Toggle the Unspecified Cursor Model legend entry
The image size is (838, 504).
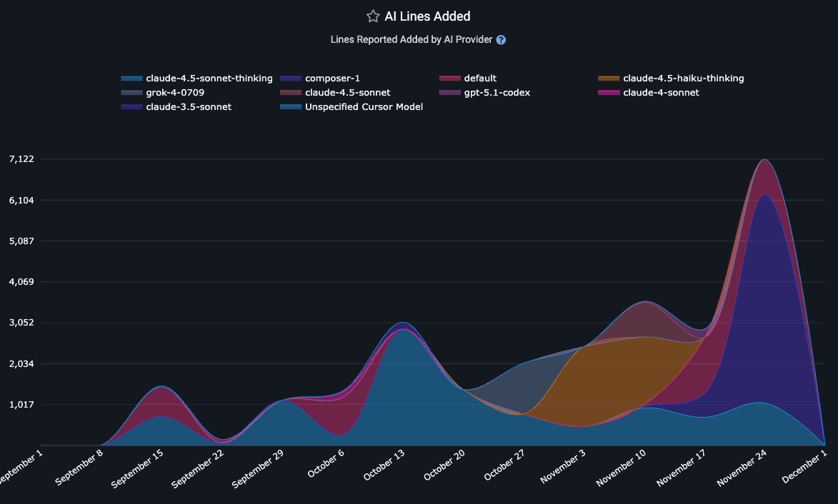point(364,107)
